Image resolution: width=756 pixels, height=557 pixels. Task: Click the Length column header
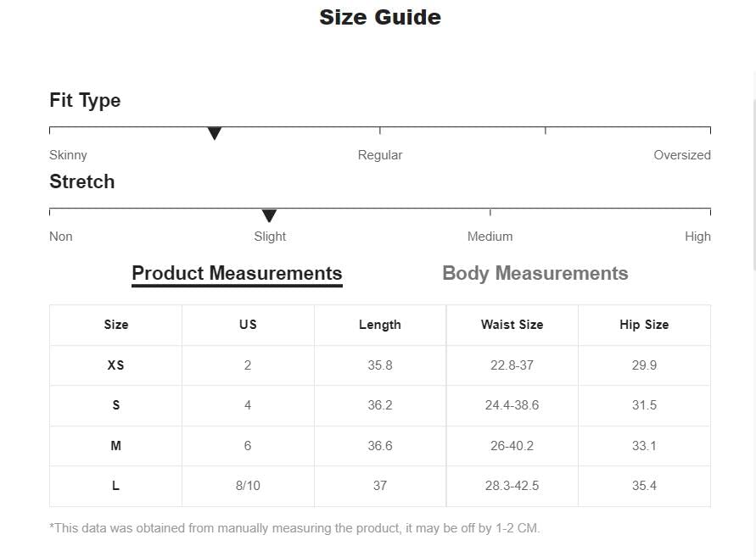pyautogui.click(x=380, y=325)
